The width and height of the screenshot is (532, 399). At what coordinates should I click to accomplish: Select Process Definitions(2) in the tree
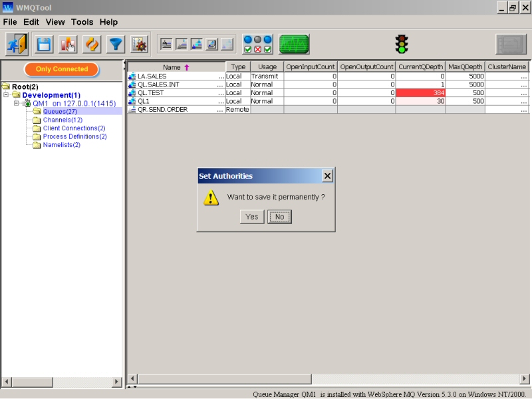point(74,137)
